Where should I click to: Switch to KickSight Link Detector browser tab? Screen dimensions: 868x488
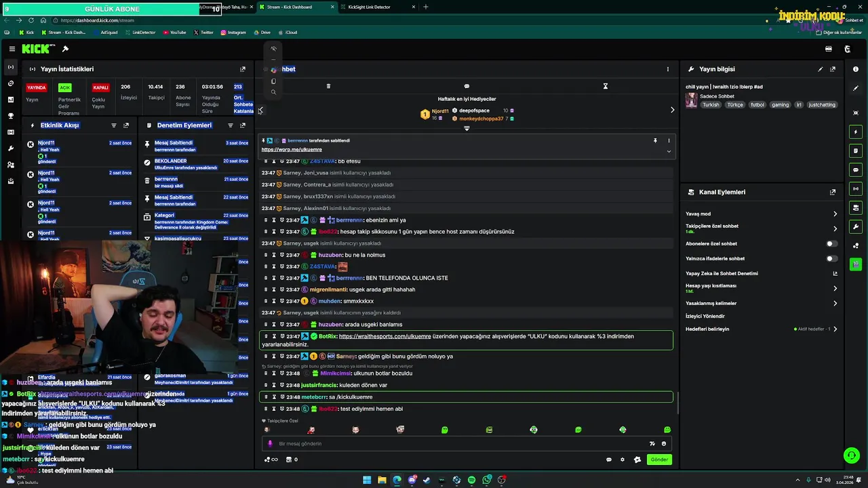pos(378,7)
